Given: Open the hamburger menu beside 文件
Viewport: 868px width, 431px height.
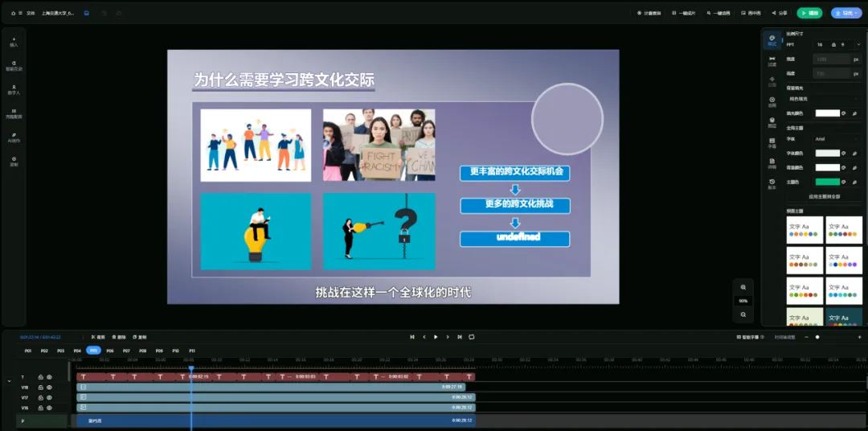Looking at the screenshot, I should [x=20, y=13].
